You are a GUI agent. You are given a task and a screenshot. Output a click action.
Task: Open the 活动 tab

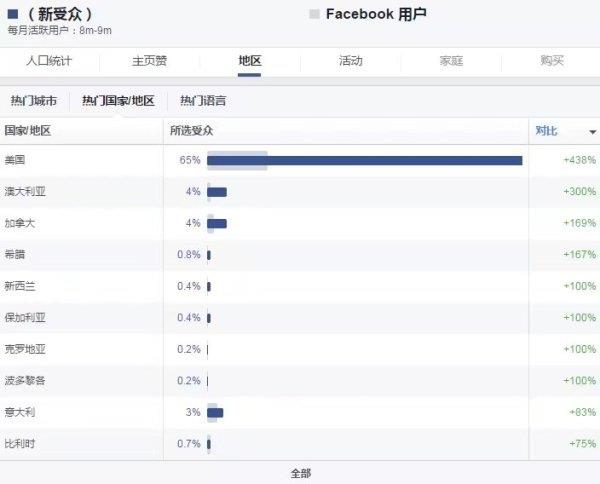(350, 61)
